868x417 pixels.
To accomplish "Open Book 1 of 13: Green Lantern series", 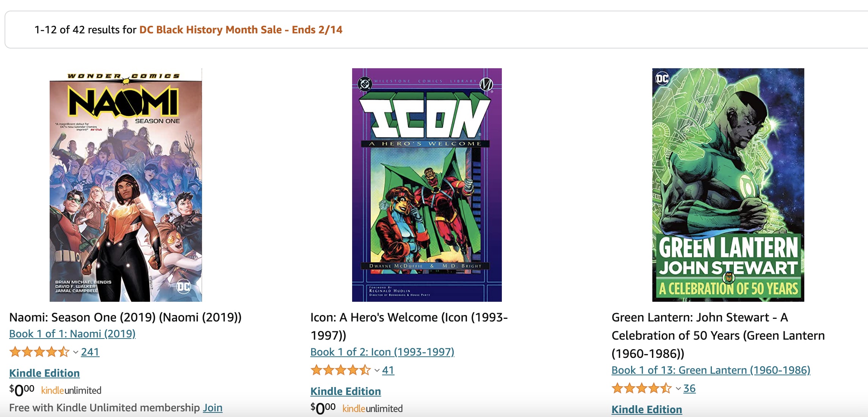I will [x=711, y=370].
